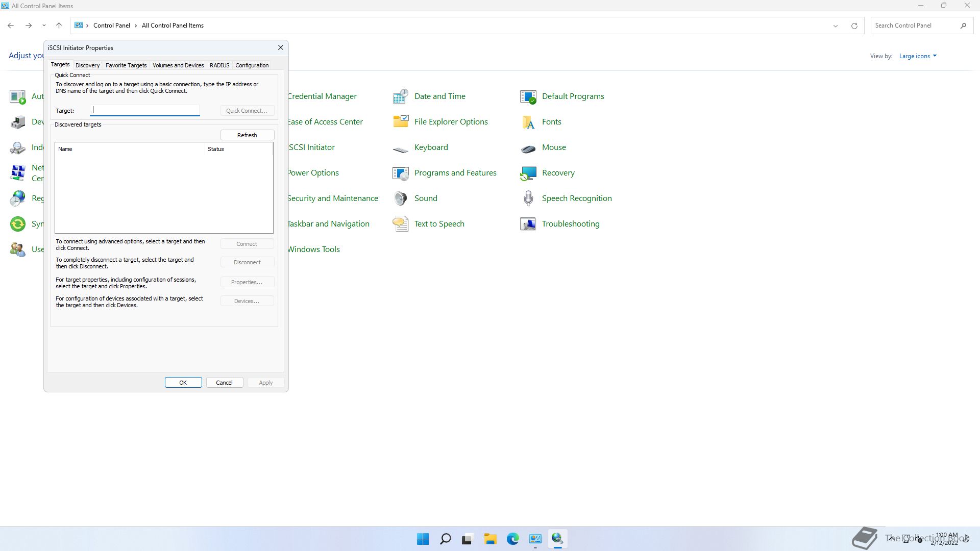Screen dimensions: 980x551
Task: Click the Refresh button for discovered targets
Action: [247, 135]
